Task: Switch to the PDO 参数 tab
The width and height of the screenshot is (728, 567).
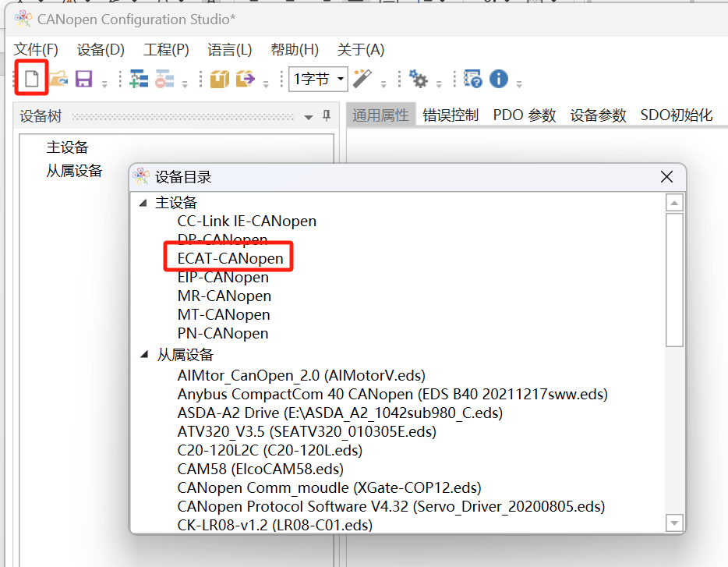Action: [x=525, y=115]
